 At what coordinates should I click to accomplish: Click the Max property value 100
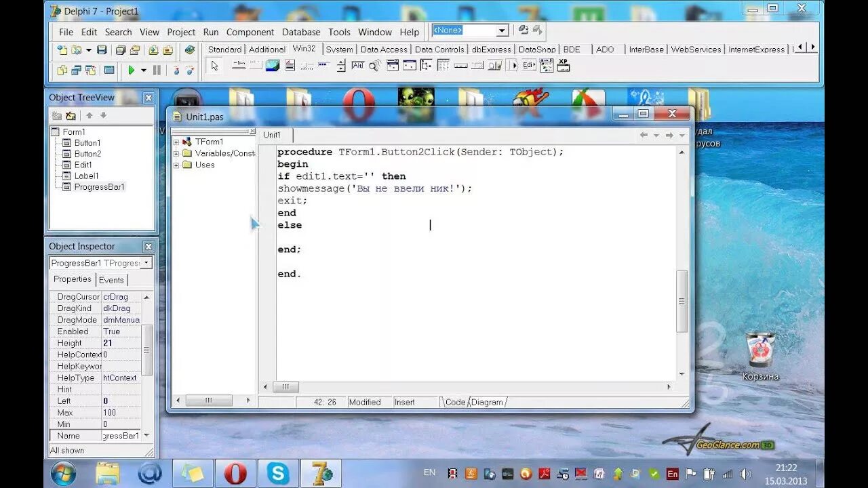121,412
